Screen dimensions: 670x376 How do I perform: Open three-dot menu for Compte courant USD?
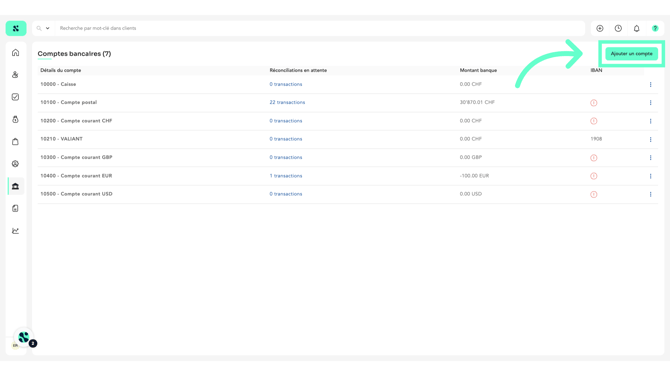(650, 194)
